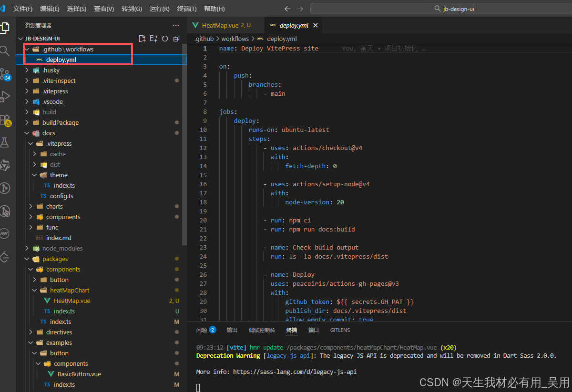The width and height of the screenshot is (572, 392).
Task: Collapse all folders in explorer
Action: pyautogui.click(x=176, y=39)
